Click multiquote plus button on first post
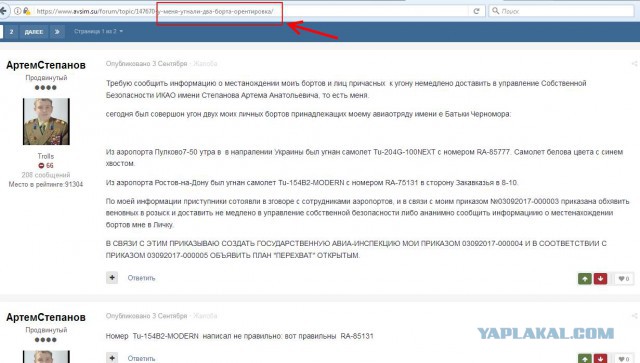The height and width of the screenshot is (363, 640). [112, 278]
